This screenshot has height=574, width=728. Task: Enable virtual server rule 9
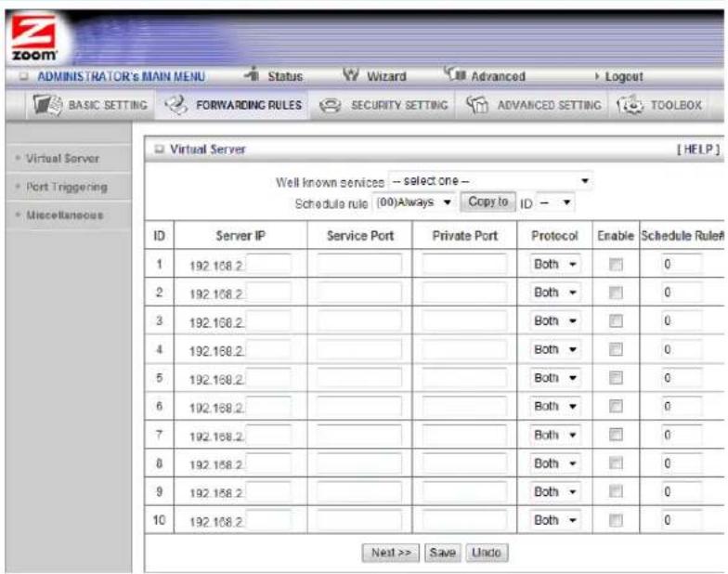(x=616, y=492)
